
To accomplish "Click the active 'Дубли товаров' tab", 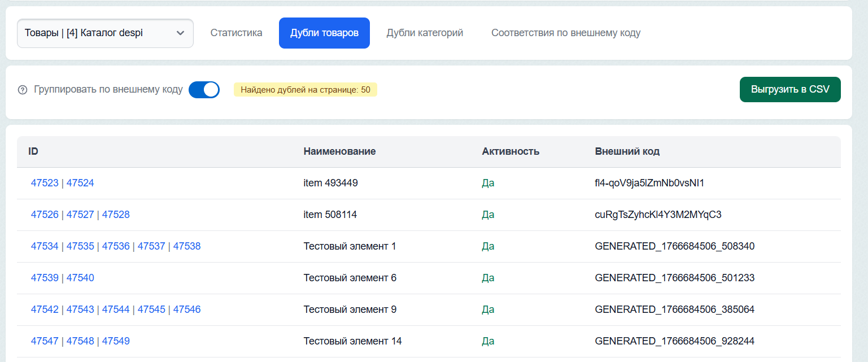I will tap(324, 33).
